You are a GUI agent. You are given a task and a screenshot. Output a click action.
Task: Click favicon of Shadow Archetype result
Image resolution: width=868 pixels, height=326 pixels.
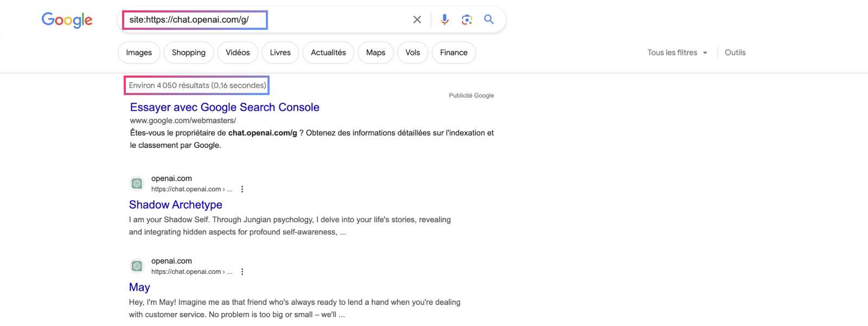tap(137, 184)
